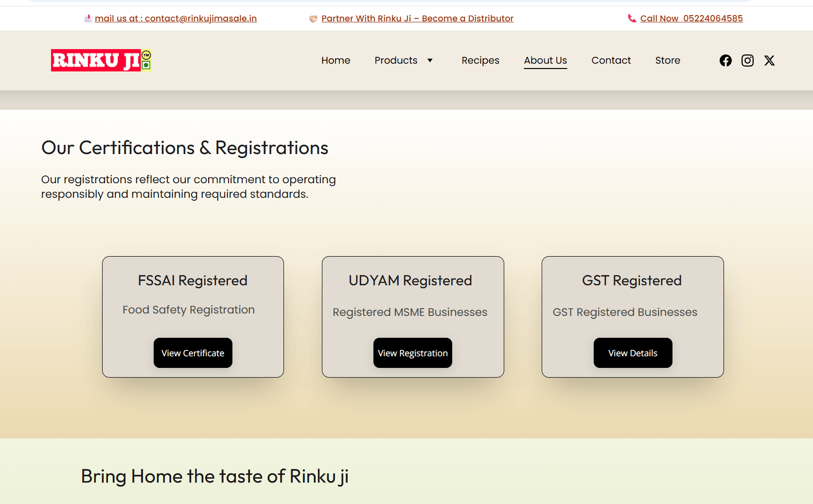Open the Products menu item
The image size is (813, 504).
[396, 60]
